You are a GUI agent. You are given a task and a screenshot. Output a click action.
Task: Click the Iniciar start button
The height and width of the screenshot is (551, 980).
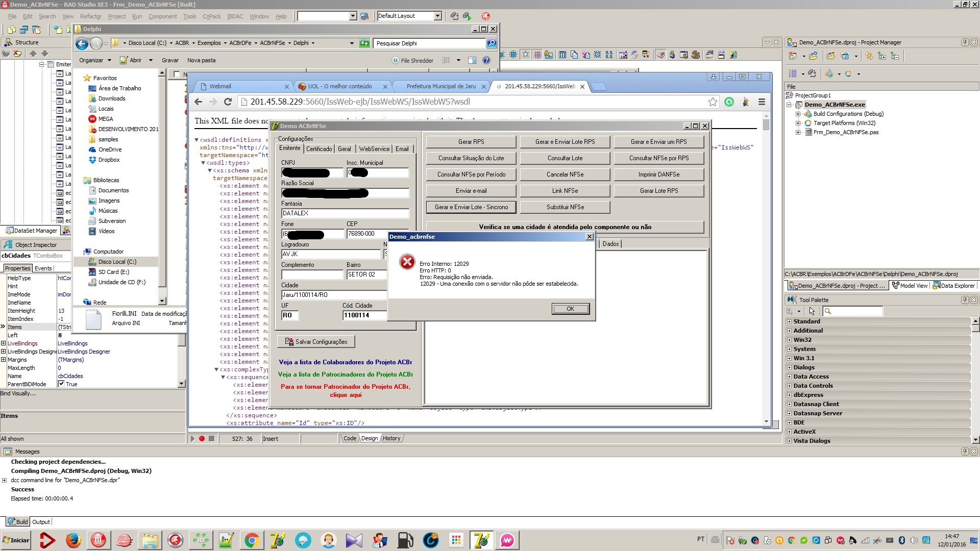16,540
